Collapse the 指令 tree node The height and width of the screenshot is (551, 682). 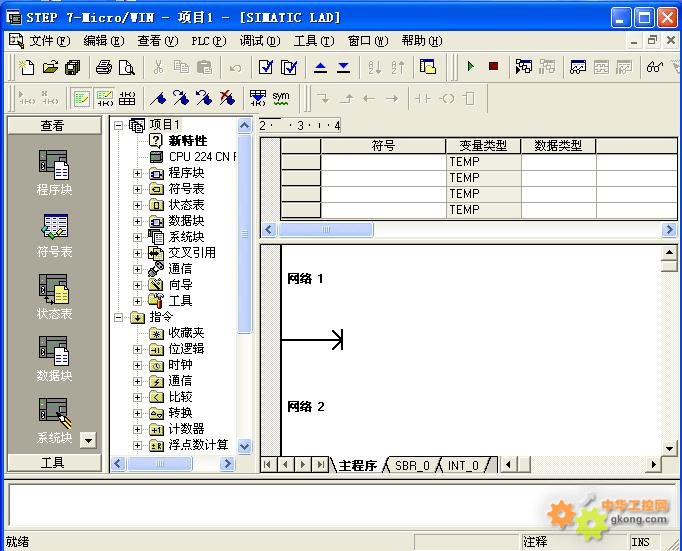pos(118,317)
